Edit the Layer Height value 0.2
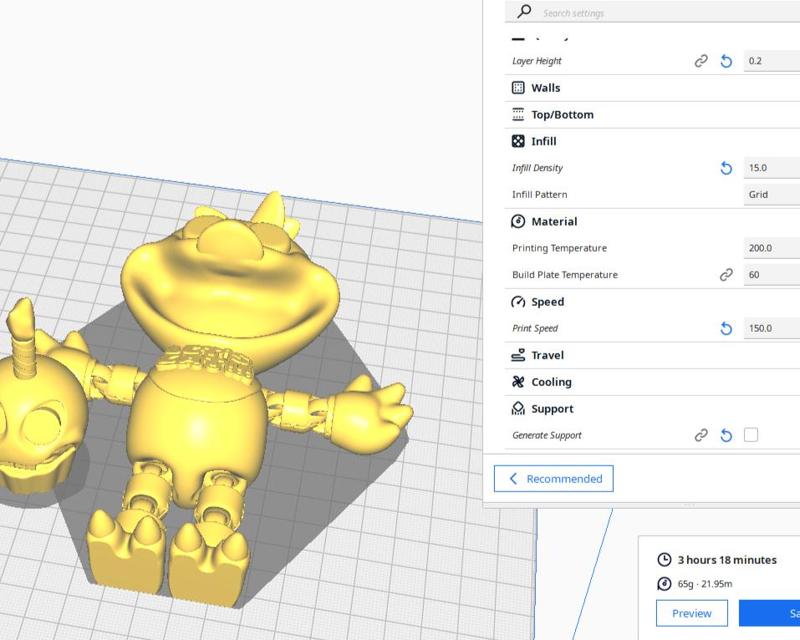The width and height of the screenshot is (800, 640). point(771,61)
